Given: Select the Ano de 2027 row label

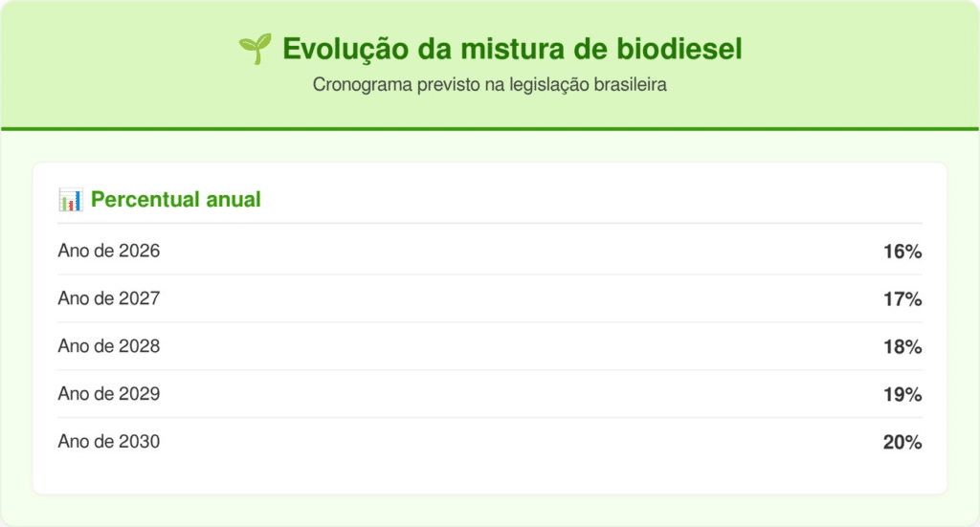Looking at the screenshot, I should 109,298.
